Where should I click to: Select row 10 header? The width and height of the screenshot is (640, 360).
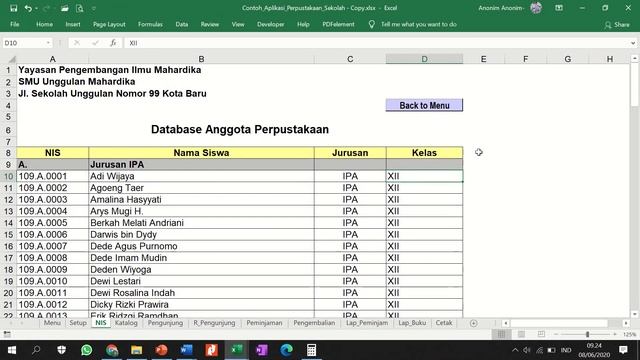[8, 176]
